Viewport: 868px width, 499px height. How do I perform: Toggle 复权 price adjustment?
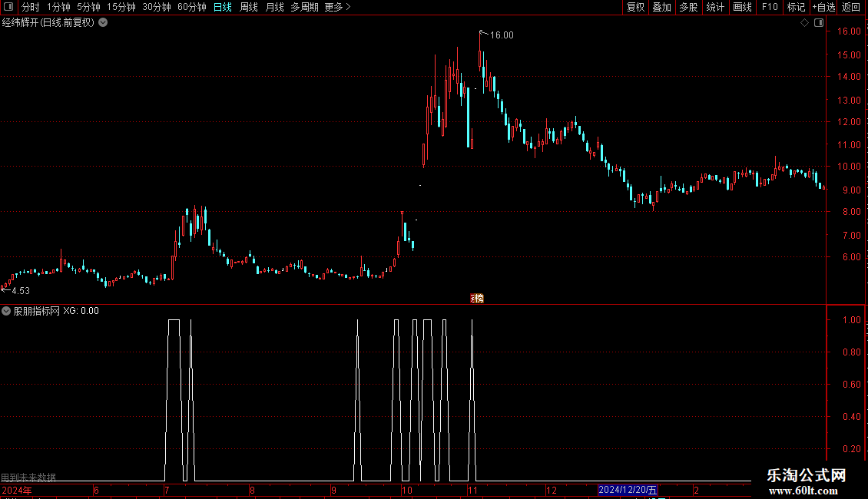pos(635,7)
